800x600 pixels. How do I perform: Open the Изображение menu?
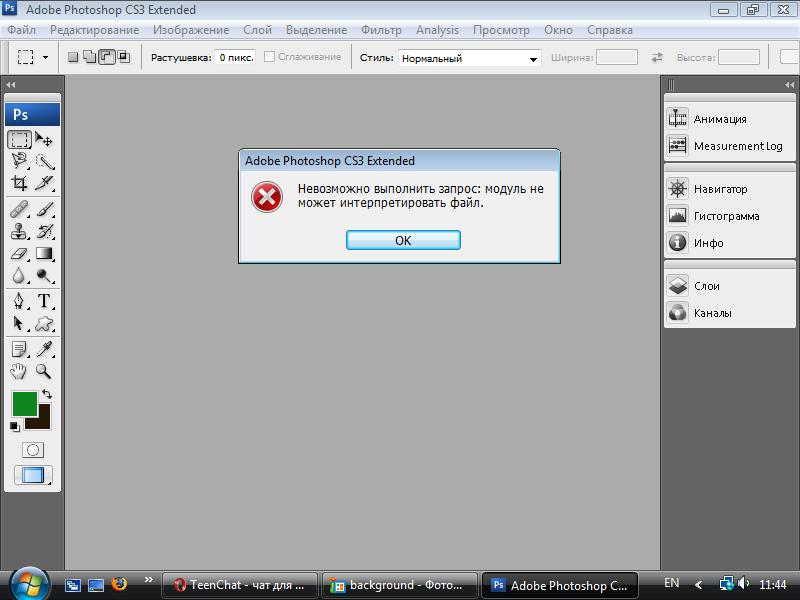tap(190, 30)
